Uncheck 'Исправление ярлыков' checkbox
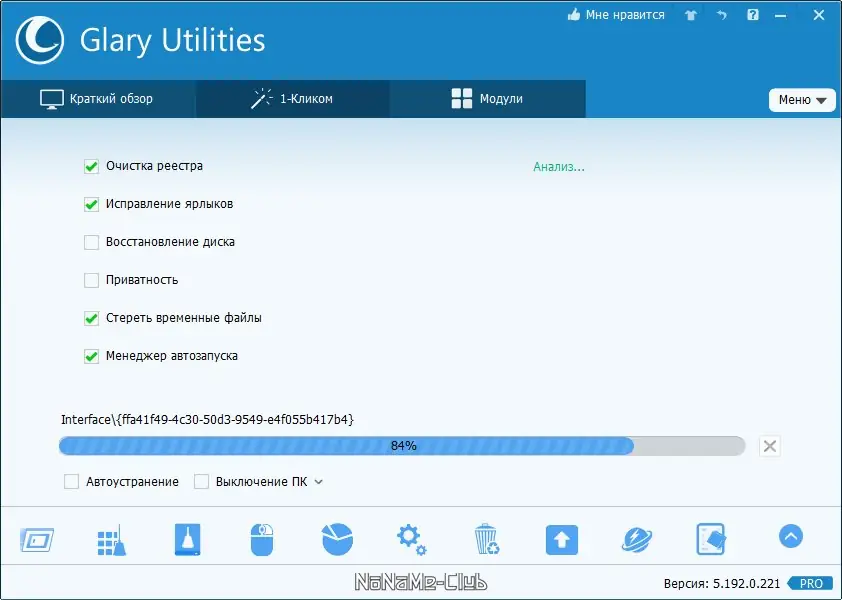This screenshot has width=842, height=600. [x=91, y=204]
